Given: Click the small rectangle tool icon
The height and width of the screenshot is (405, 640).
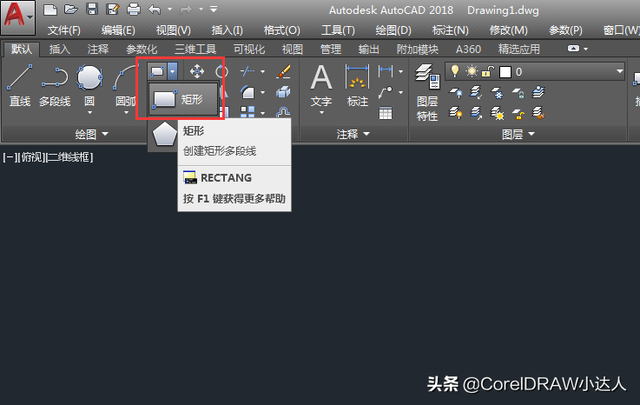Looking at the screenshot, I should coord(157,71).
